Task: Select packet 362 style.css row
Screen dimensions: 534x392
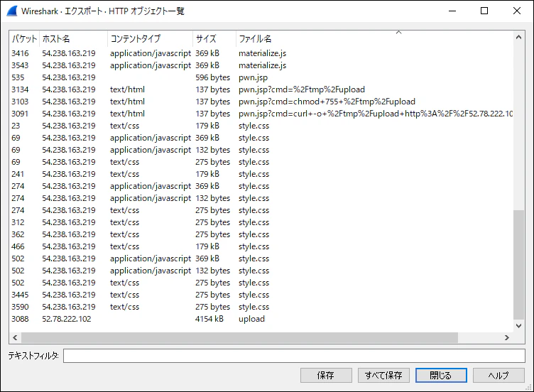Action: click(261, 234)
